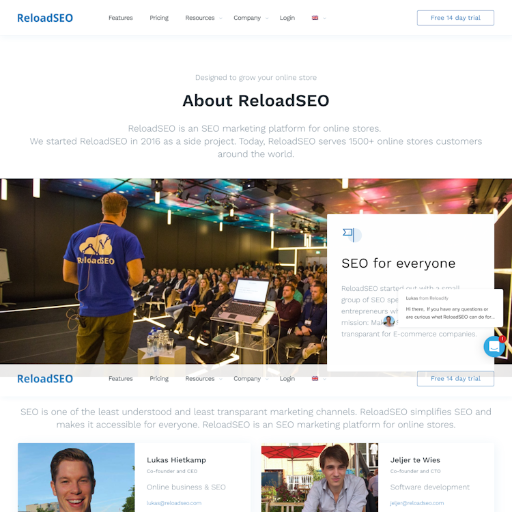Screen dimensions: 512x512
Task: Click Lukas Hietkamp's portrait photo
Action: 76,477
